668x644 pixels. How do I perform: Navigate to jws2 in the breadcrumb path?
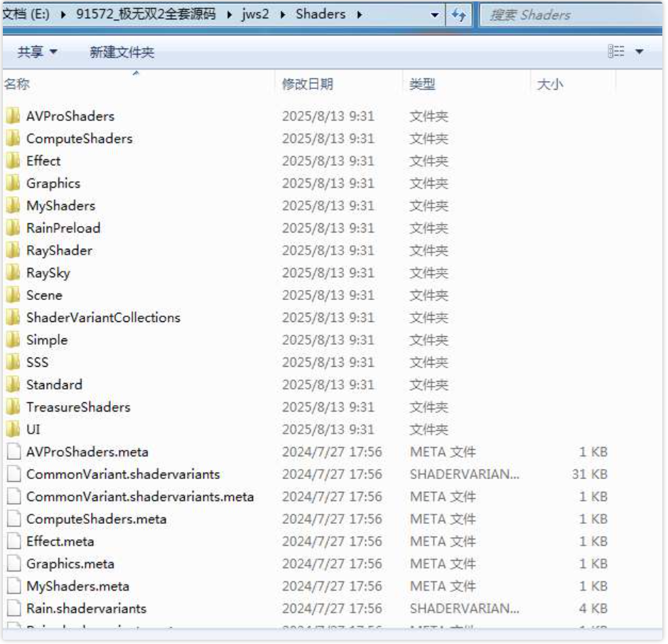256,14
